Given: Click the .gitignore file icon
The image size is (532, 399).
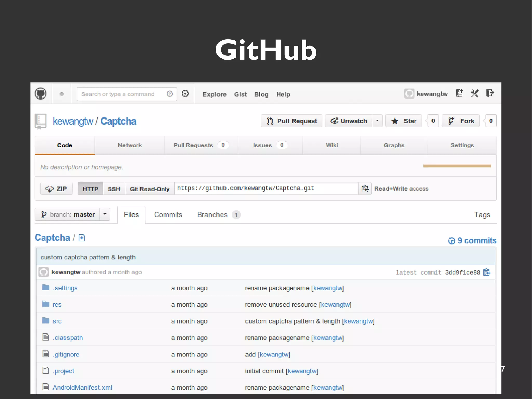Looking at the screenshot, I should coord(46,354).
